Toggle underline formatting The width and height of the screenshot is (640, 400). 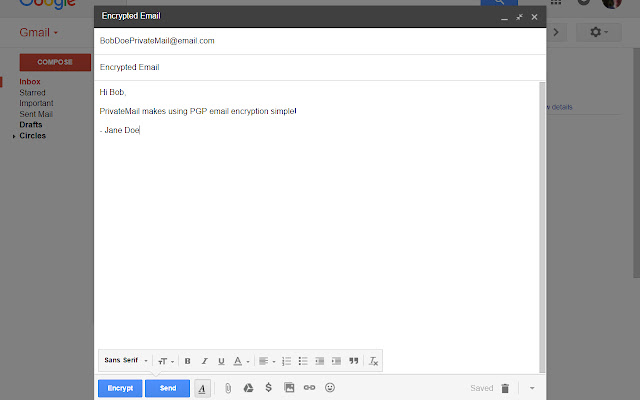pos(221,361)
